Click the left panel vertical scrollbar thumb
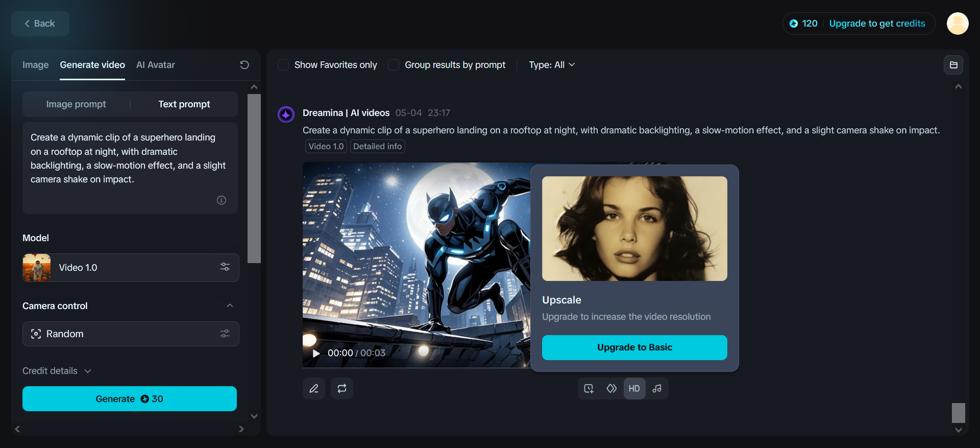 [254, 178]
